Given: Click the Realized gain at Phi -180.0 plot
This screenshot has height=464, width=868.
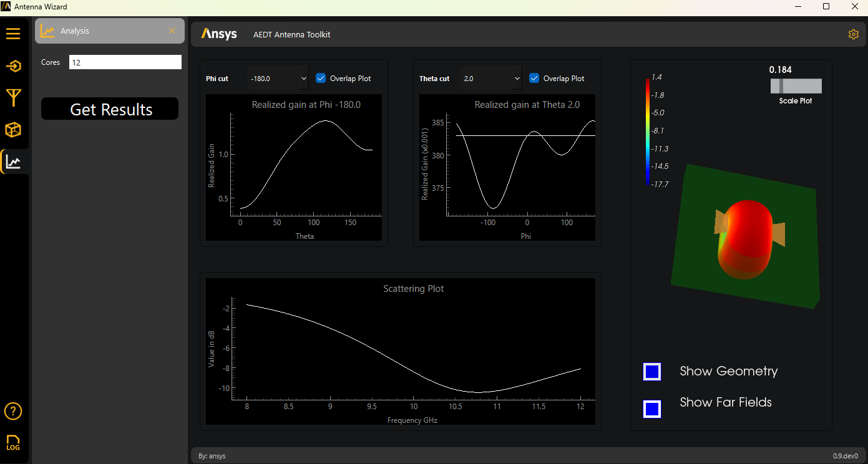Looking at the screenshot, I should (x=294, y=167).
